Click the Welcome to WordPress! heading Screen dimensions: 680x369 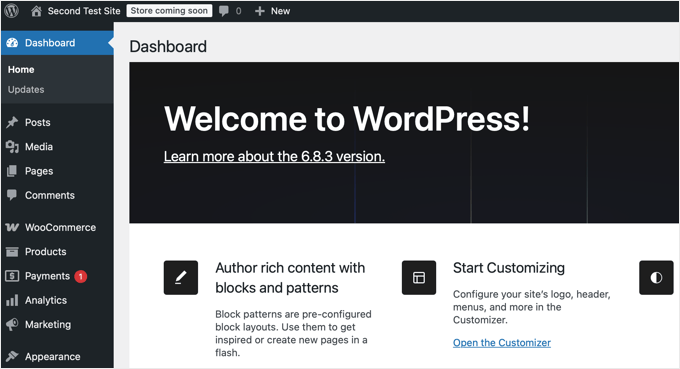(347, 118)
